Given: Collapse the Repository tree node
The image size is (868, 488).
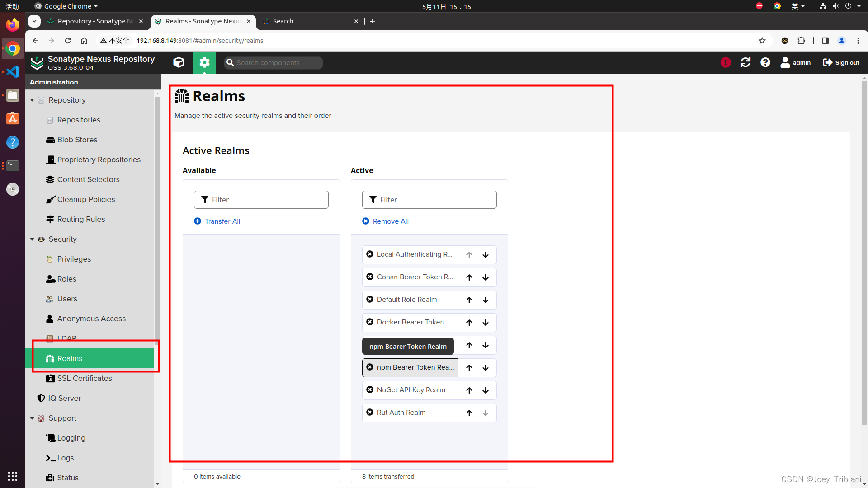Looking at the screenshot, I should (x=32, y=100).
